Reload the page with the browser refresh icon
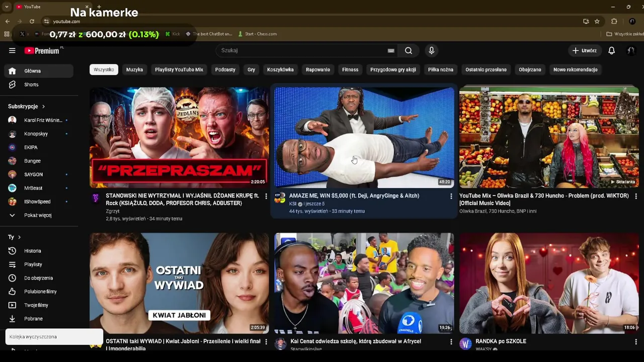The image size is (644, 362). pyautogui.click(x=32, y=21)
